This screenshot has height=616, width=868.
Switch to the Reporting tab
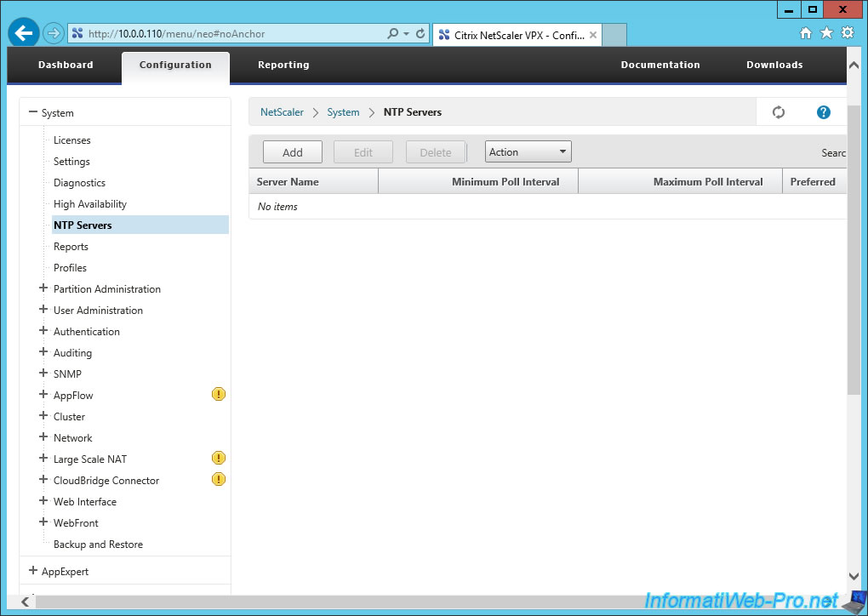pyautogui.click(x=283, y=65)
